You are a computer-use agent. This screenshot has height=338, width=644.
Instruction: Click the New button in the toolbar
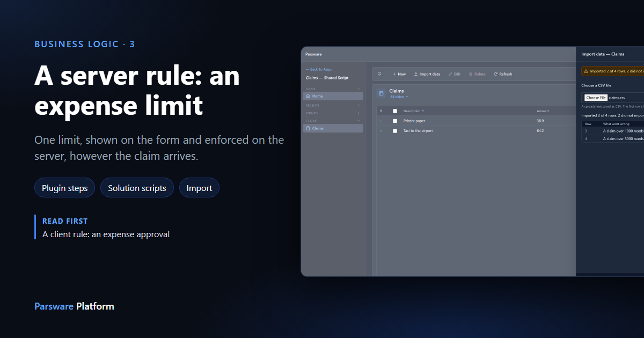pos(399,74)
